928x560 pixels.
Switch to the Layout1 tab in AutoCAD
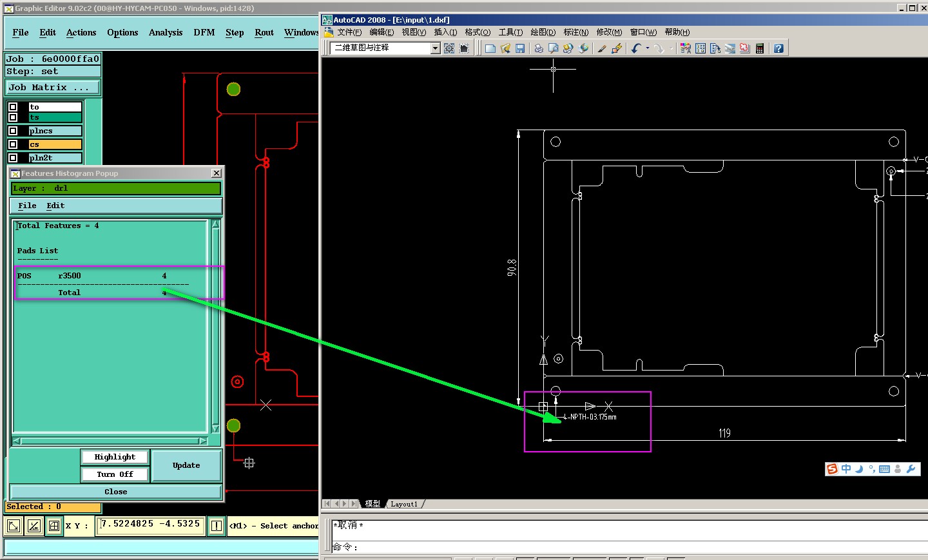coord(404,504)
